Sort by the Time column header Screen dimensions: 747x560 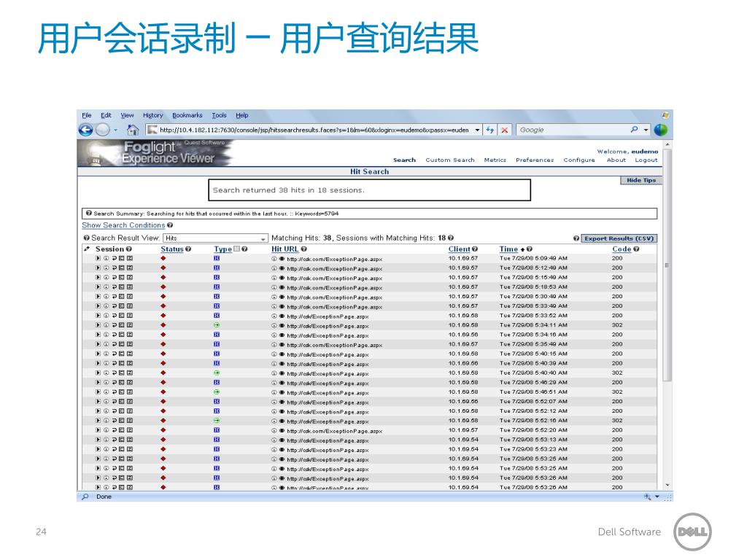click(x=508, y=249)
